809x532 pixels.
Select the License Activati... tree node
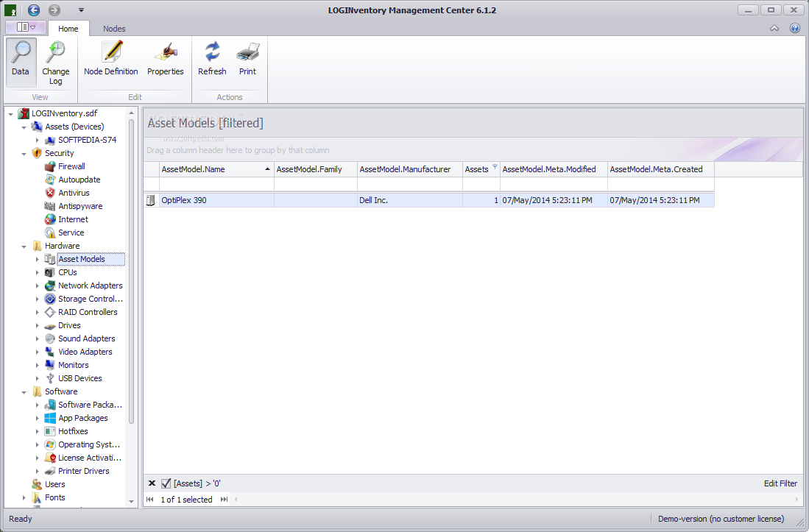click(x=90, y=458)
